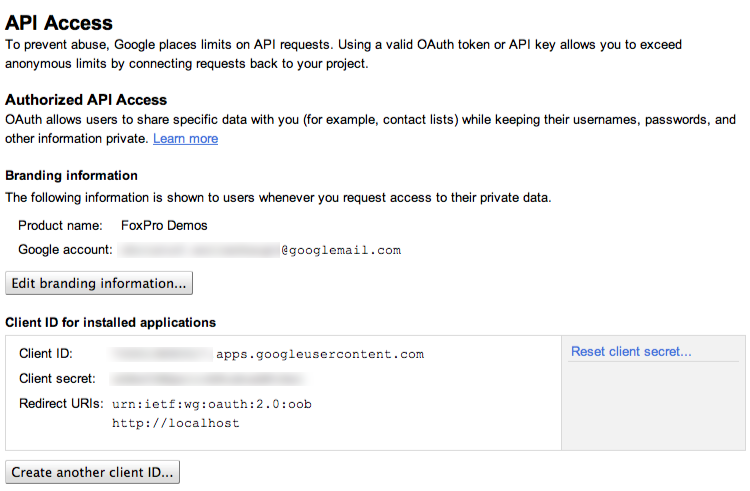
Task: Click the http://localhost redirect URI
Action: pyautogui.click(x=176, y=423)
